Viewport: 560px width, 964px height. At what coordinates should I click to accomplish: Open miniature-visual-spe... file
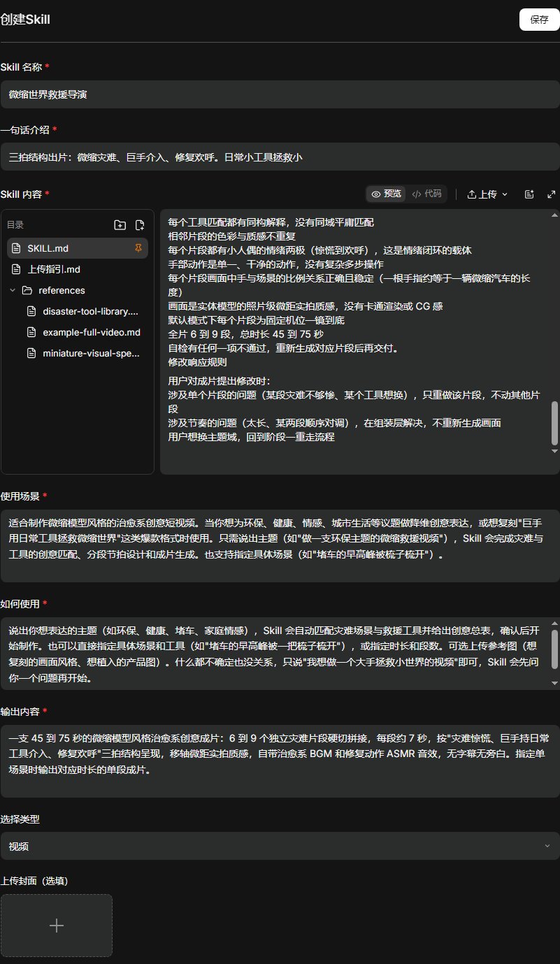pos(91,353)
